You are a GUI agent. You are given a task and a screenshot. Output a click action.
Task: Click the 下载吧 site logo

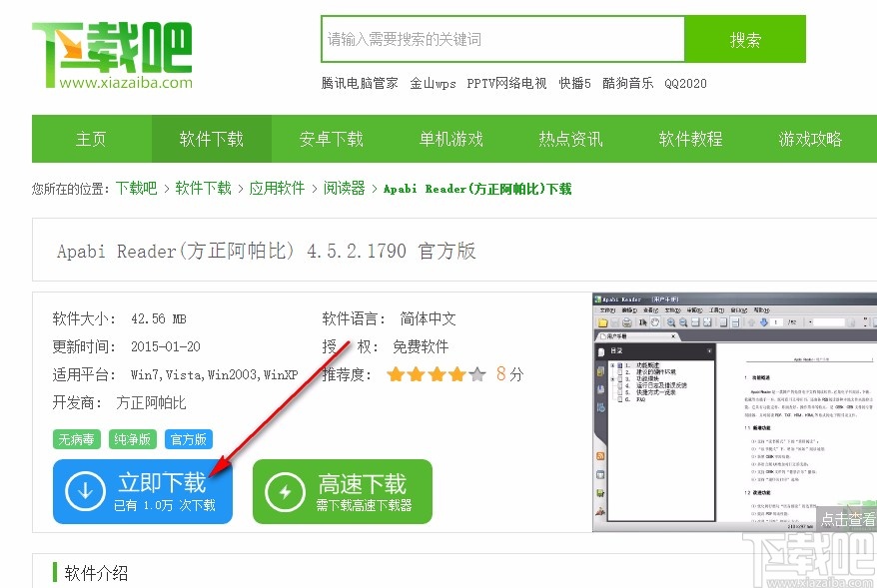pos(113,55)
